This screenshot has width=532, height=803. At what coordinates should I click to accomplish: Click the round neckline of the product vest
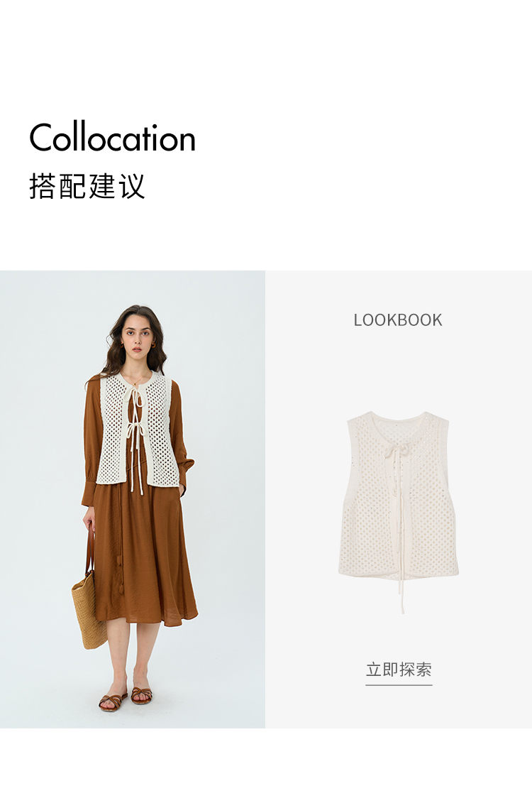397,420
